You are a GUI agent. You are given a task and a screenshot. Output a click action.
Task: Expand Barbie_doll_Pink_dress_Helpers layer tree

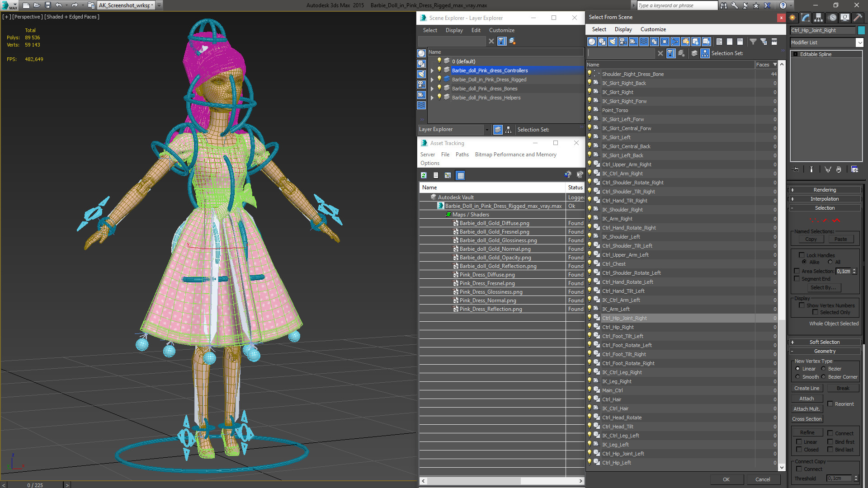coord(432,98)
